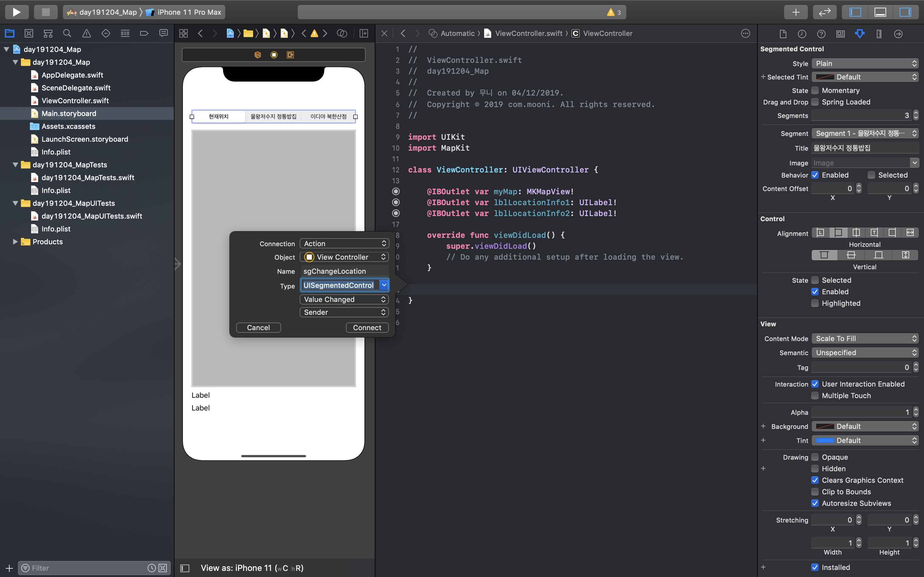Viewport: 924px width, 577px height.
Task: Click the Run (play) button
Action: tap(16, 12)
